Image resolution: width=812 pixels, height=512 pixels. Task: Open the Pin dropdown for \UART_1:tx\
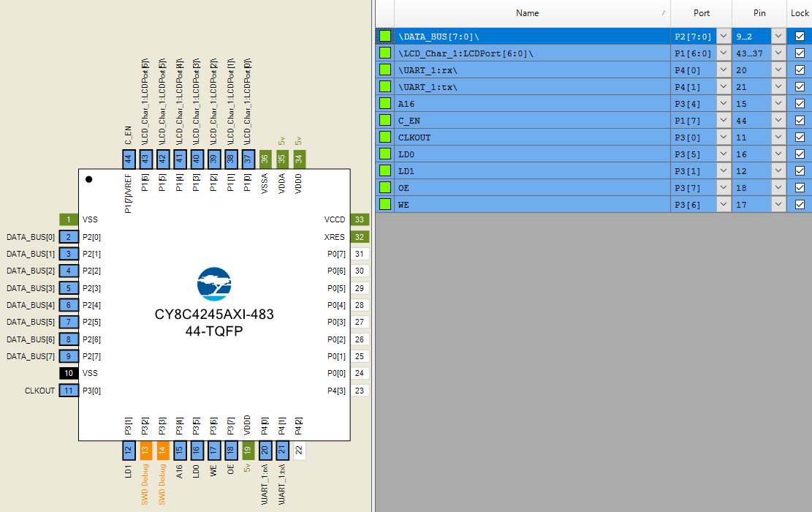click(x=778, y=86)
